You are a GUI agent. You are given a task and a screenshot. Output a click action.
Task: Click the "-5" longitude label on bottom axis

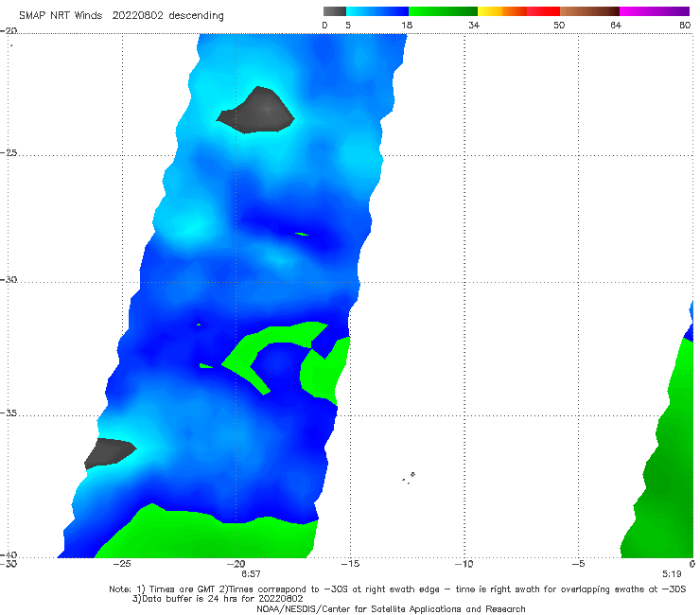pyautogui.click(x=578, y=564)
